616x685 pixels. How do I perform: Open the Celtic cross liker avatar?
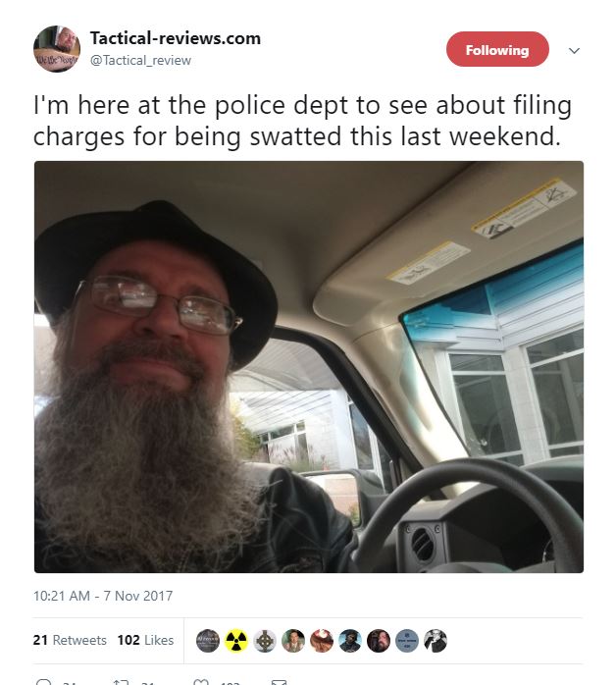pyautogui.click(x=265, y=641)
